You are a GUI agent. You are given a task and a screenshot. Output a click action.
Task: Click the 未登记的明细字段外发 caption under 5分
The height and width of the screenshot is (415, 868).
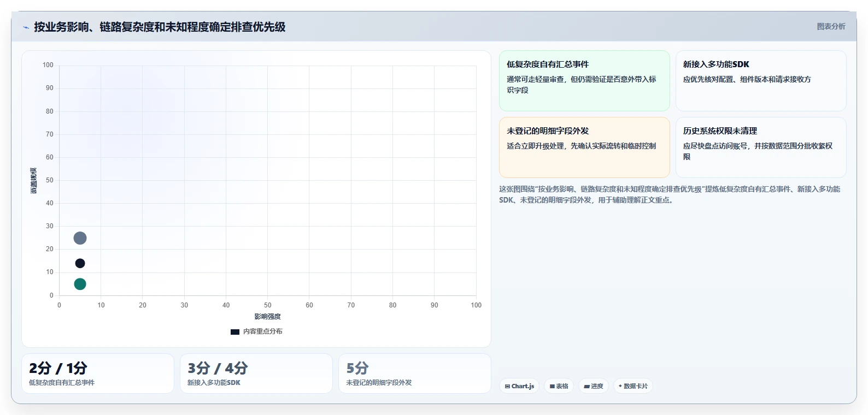click(x=379, y=383)
